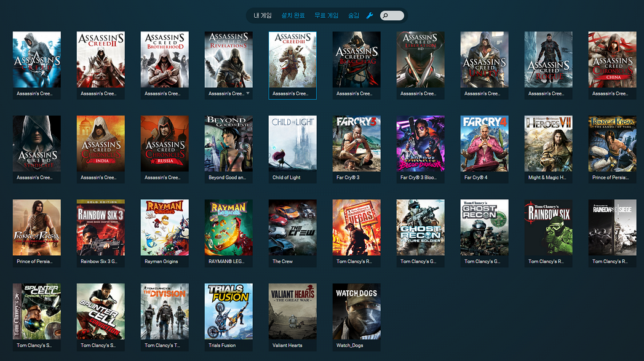
Task: Select the Rayman Legends cover art
Action: tap(229, 228)
